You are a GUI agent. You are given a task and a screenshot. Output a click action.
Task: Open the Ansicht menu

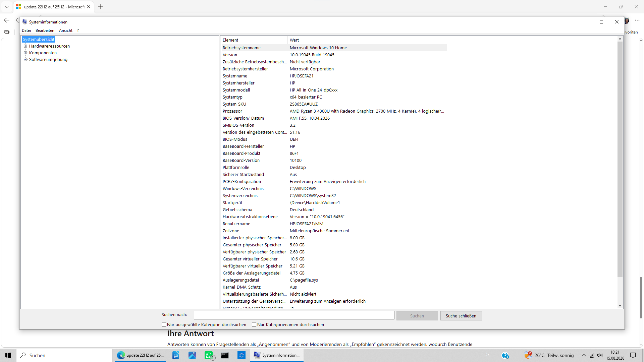click(x=66, y=31)
